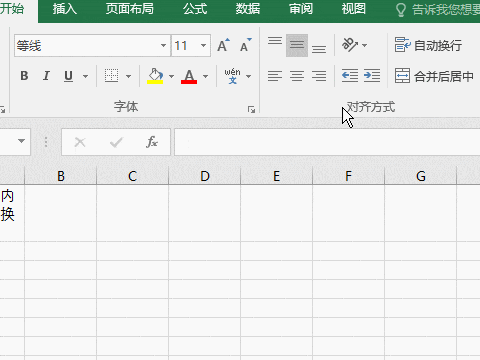Open the name box dropdown arrow

pos(21,141)
